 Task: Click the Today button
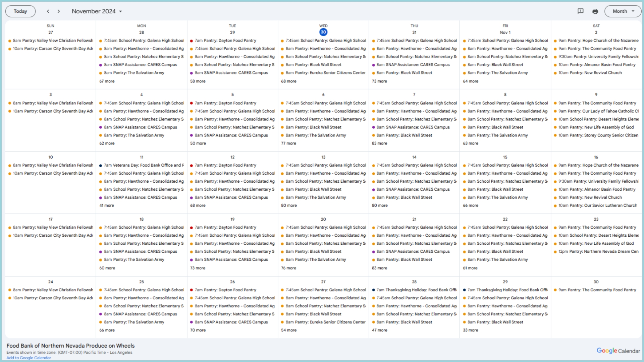[20, 11]
